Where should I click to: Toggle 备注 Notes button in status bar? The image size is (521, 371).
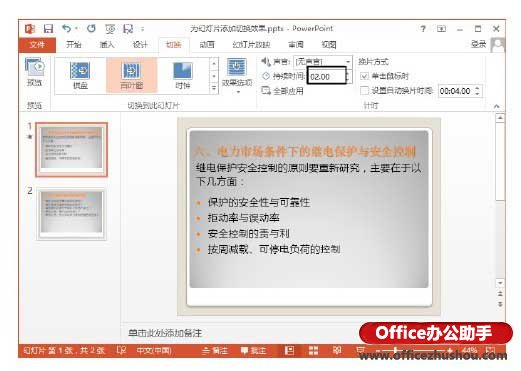pos(215,351)
